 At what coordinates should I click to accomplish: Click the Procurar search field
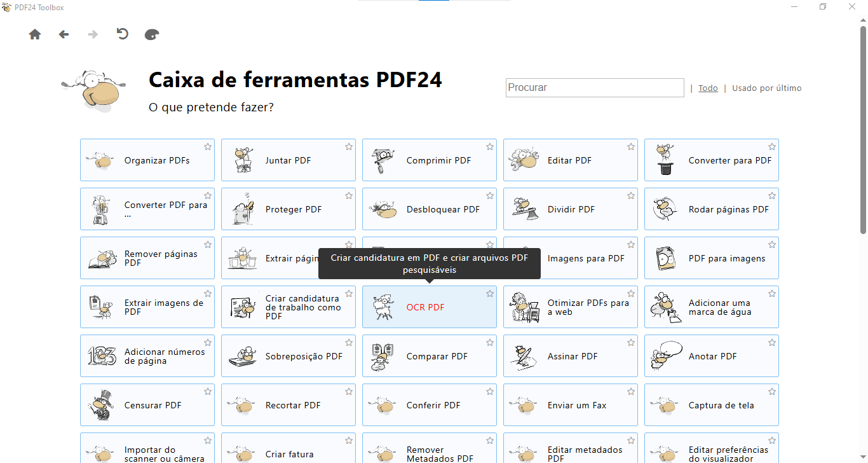[594, 88]
